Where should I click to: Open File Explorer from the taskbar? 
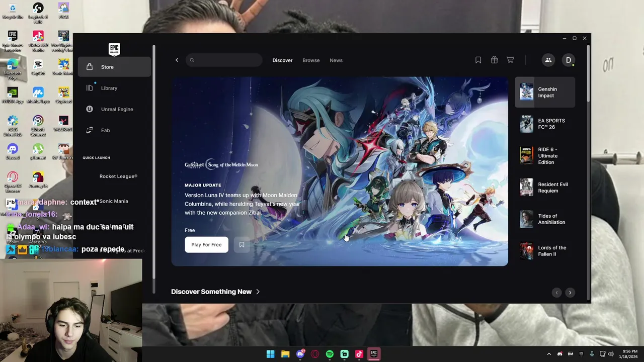point(285,354)
